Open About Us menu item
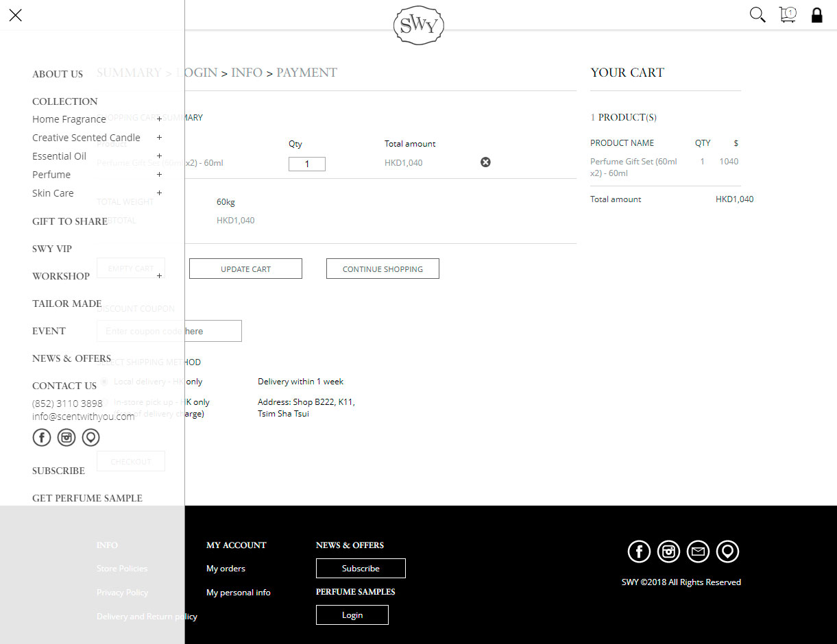837x644 pixels. [x=58, y=74]
